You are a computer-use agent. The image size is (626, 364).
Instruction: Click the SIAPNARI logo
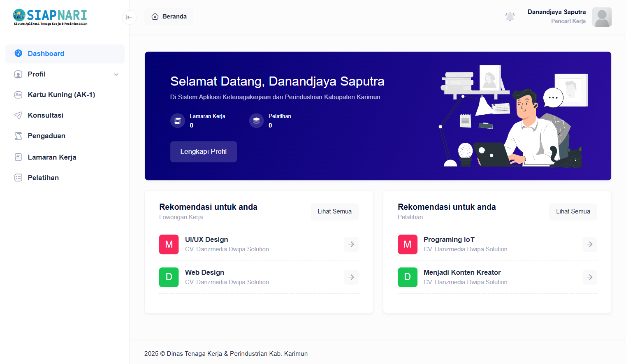point(49,17)
